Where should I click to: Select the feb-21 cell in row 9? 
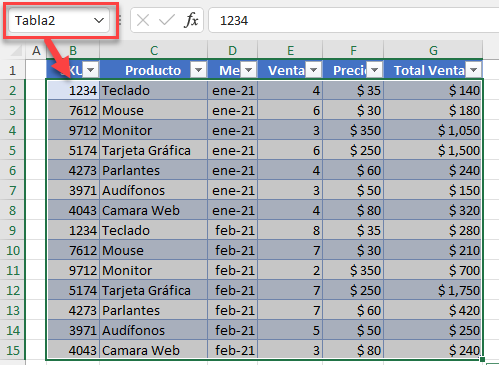233,230
